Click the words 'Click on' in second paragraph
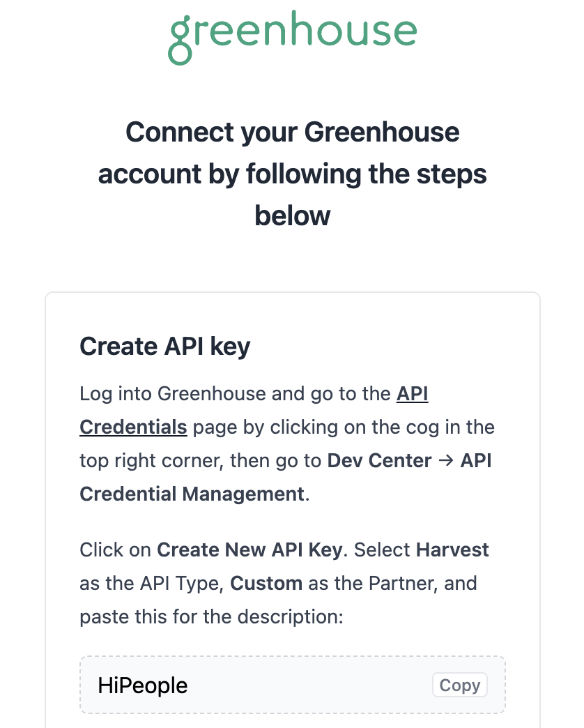This screenshot has width=584, height=728. pyautogui.click(x=115, y=549)
